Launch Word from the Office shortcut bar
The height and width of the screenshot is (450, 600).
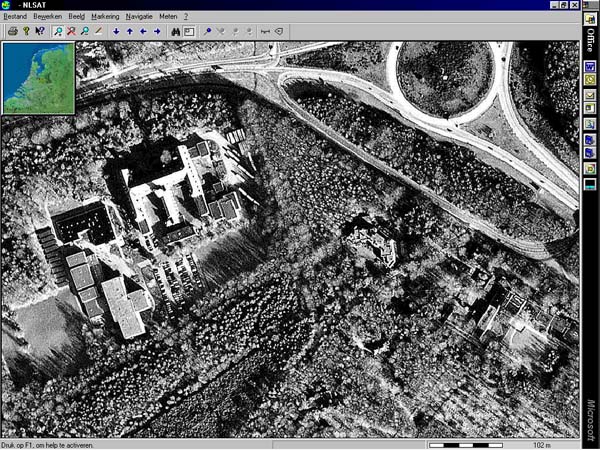point(590,66)
